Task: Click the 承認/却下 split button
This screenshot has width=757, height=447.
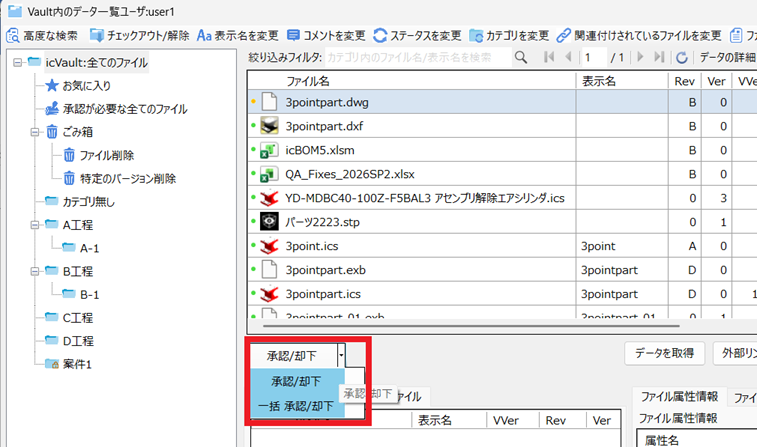Action: [293, 356]
